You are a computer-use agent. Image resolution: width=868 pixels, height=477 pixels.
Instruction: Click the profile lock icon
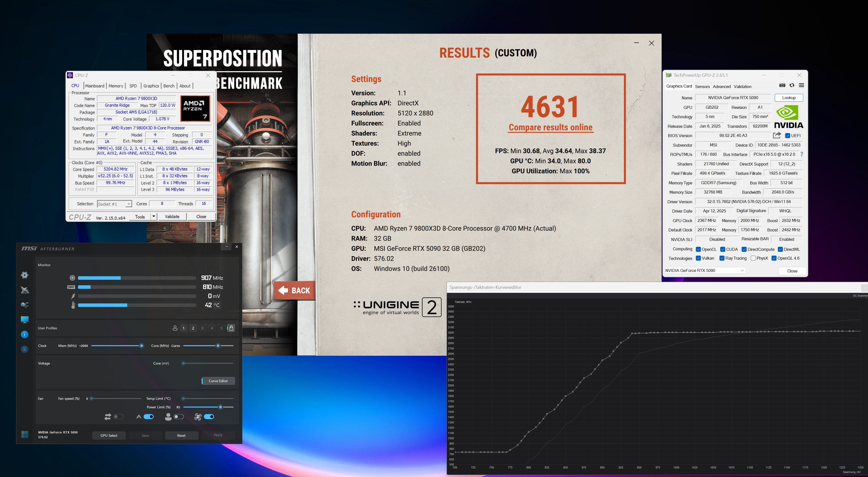[231, 328]
